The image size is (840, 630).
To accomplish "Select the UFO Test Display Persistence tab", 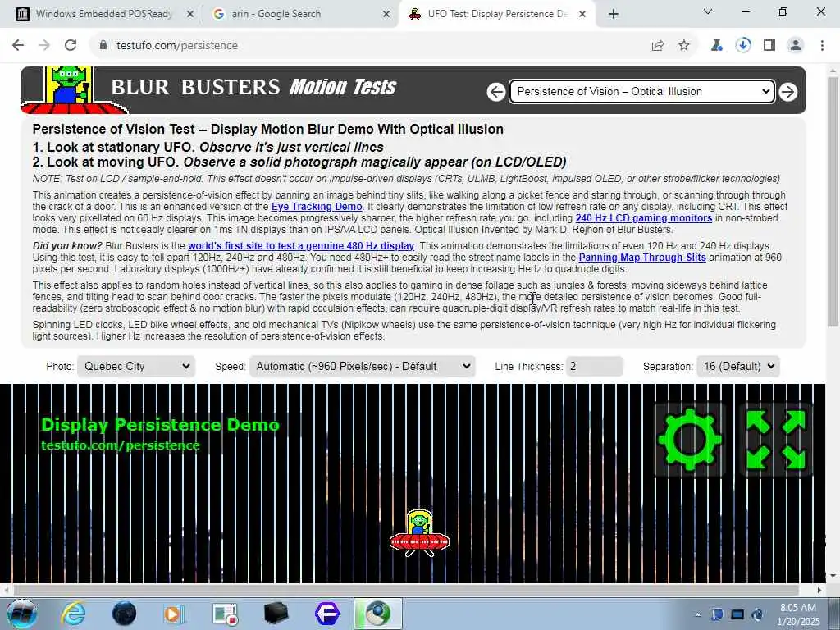I will pyautogui.click(x=497, y=14).
